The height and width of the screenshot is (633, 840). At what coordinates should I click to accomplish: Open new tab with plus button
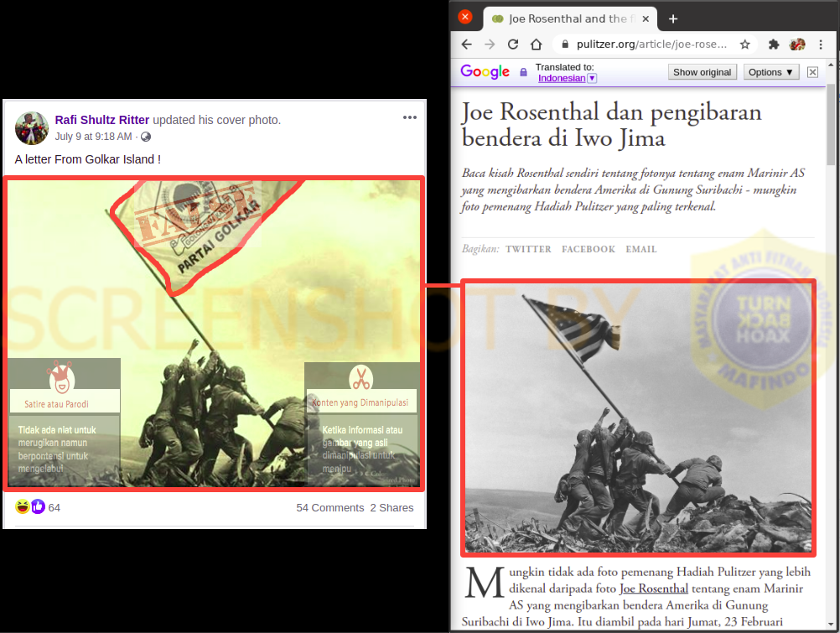[672, 18]
